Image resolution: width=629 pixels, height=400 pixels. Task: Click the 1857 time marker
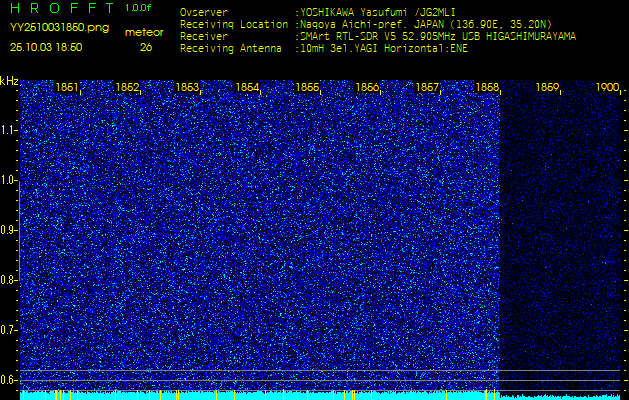point(428,87)
